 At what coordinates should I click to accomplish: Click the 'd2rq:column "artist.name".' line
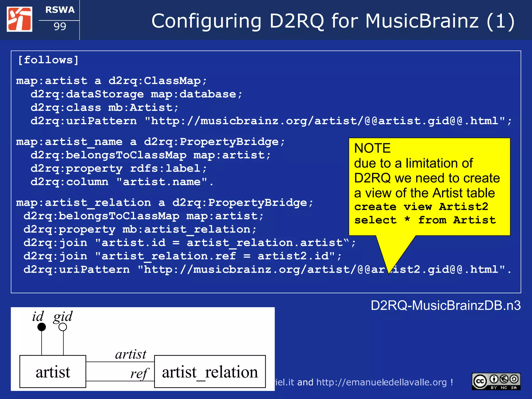point(122,182)
